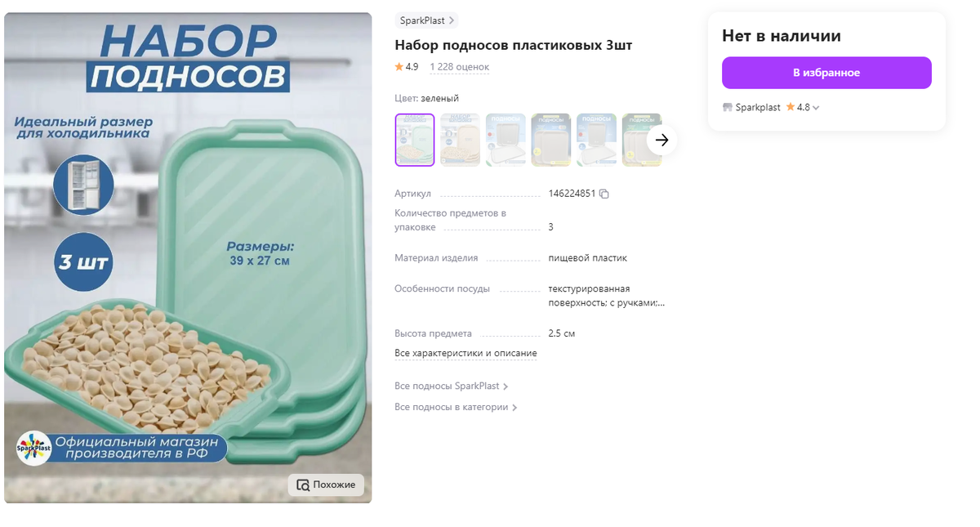Image resolution: width=980 pixels, height=527 pixels.
Task: Open Все подносы SparkPlast link
Action: [452, 386]
